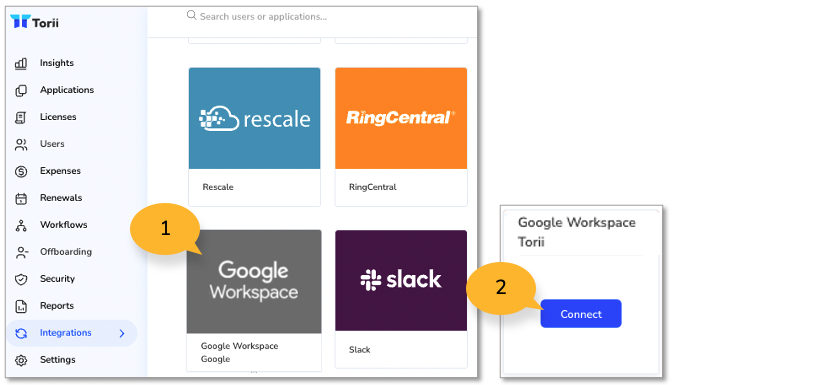Viewport: 826px width, 385px height.
Task: Open the Security section
Action: [x=57, y=279]
